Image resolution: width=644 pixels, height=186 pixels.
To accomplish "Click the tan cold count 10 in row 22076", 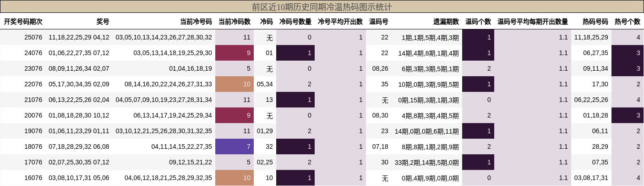I will [x=235, y=85].
